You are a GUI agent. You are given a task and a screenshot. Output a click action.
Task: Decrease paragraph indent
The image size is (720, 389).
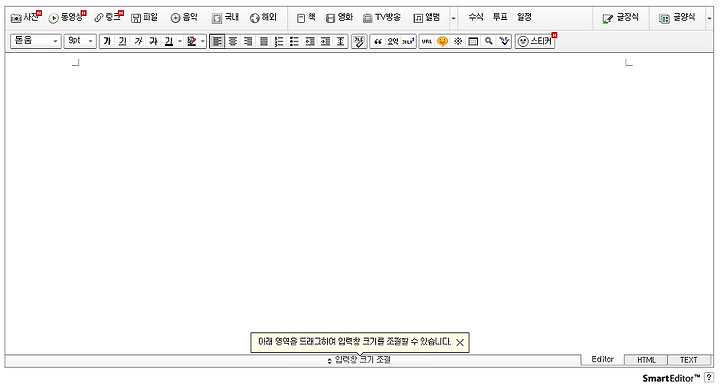[310, 41]
